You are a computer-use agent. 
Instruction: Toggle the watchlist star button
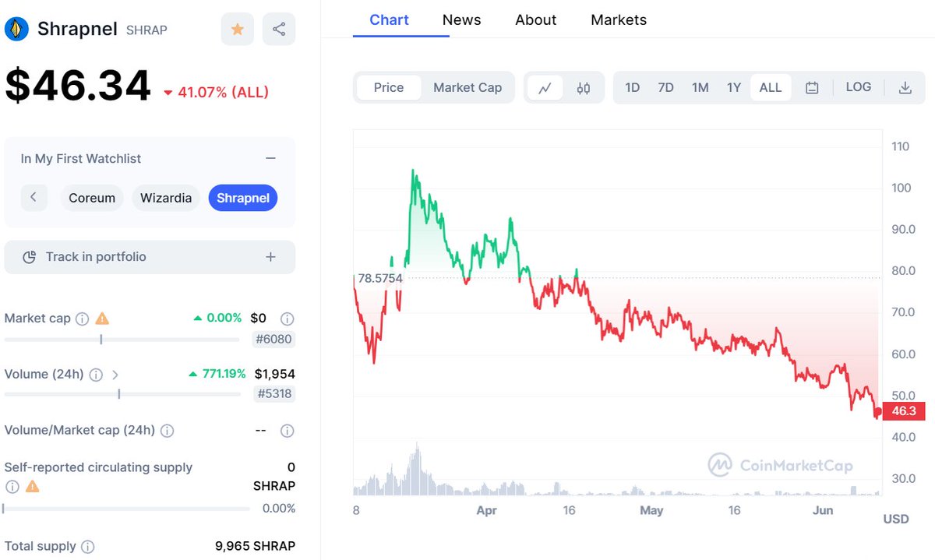(x=238, y=30)
